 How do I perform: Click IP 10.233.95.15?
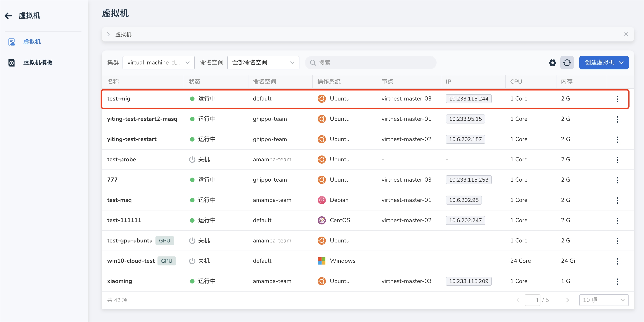[x=465, y=119]
